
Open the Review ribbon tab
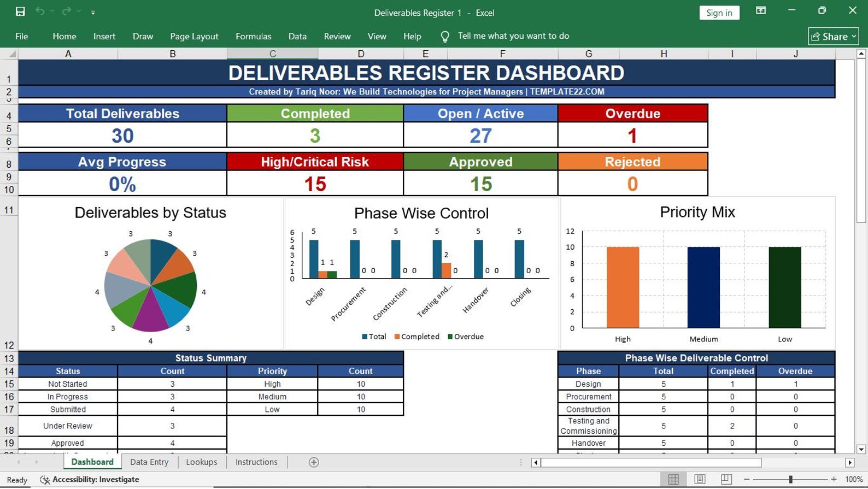337,36
